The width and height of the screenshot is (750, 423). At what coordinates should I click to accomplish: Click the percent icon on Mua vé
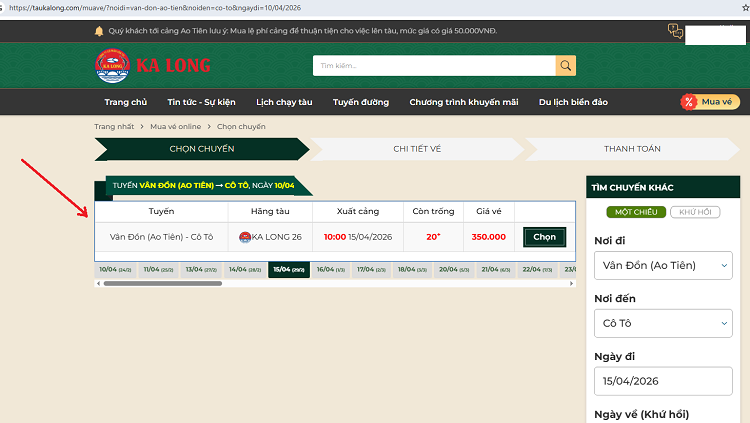pyautogui.click(x=690, y=102)
